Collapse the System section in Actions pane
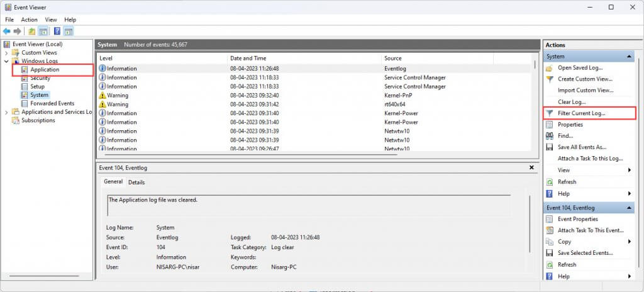644x292 pixels. pos(629,57)
